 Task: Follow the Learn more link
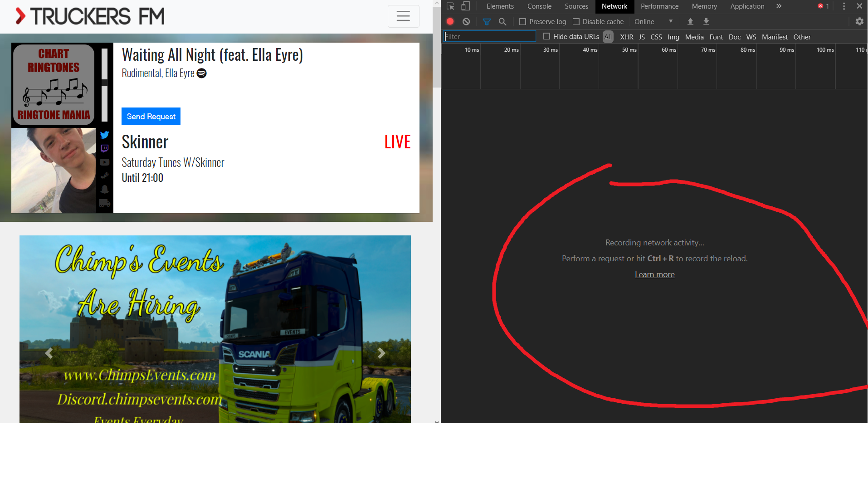[654, 274]
